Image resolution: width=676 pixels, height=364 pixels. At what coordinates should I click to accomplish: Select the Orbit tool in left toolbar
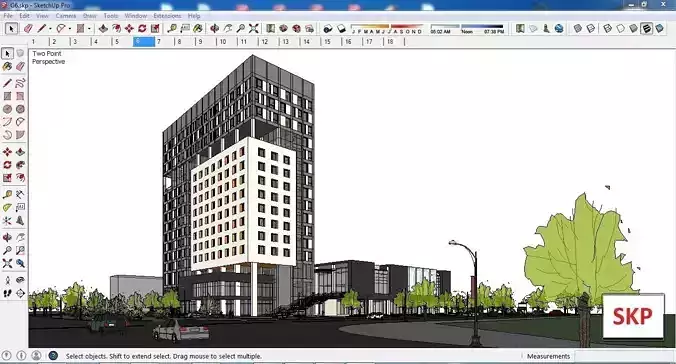(x=7, y=237)
